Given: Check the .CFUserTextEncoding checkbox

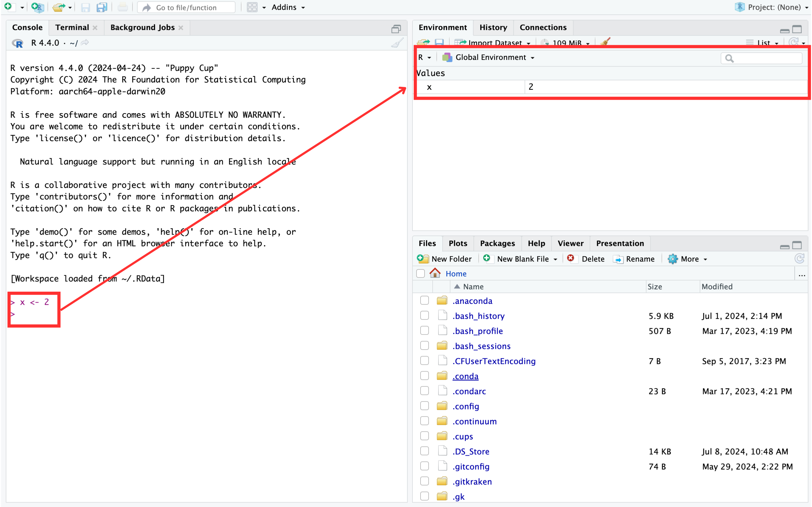Looking at the screenshot, I should pyautogui.click(x=425, y=360).
